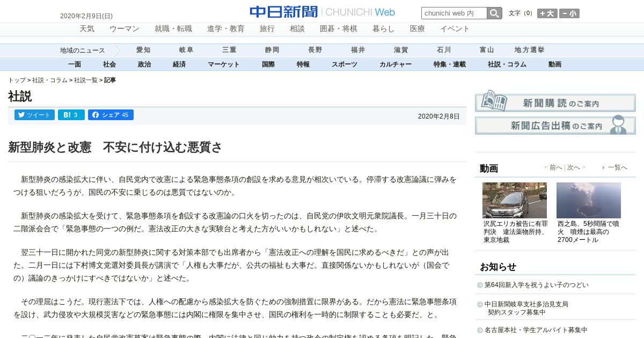Screen dimensions: 644x338
Task: Open the イベント menu item
Action: [455, 29]
